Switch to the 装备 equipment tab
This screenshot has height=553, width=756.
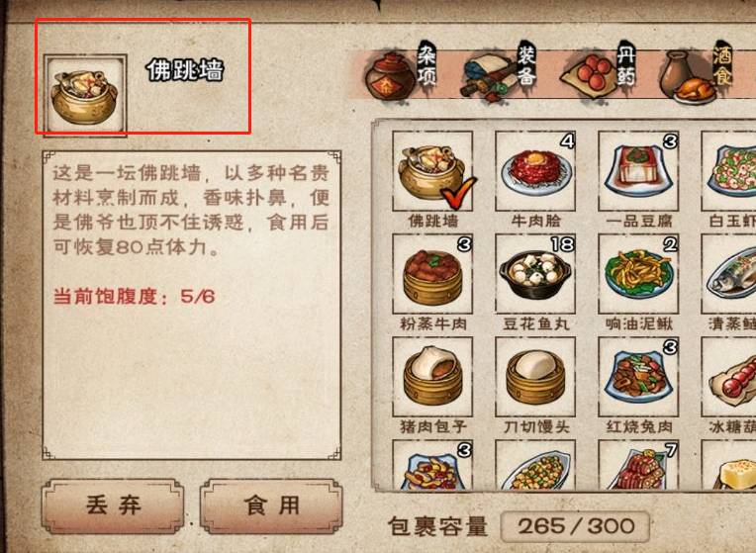tap(500, 72)
